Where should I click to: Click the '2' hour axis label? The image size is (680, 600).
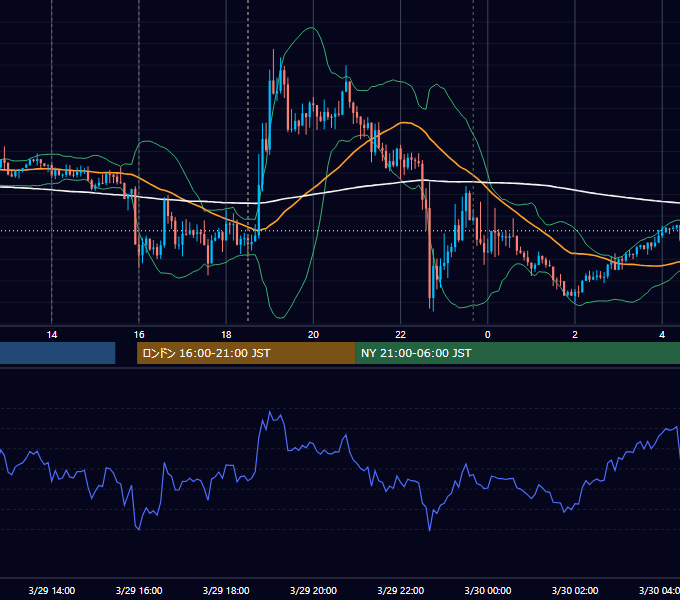575,335
